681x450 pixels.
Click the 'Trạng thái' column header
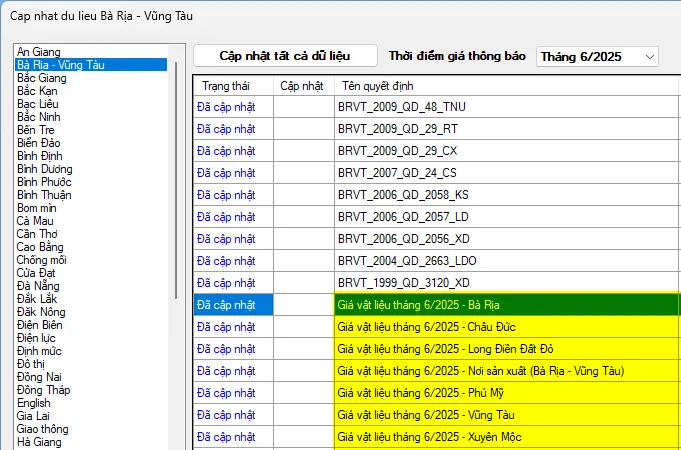(224, 85)
